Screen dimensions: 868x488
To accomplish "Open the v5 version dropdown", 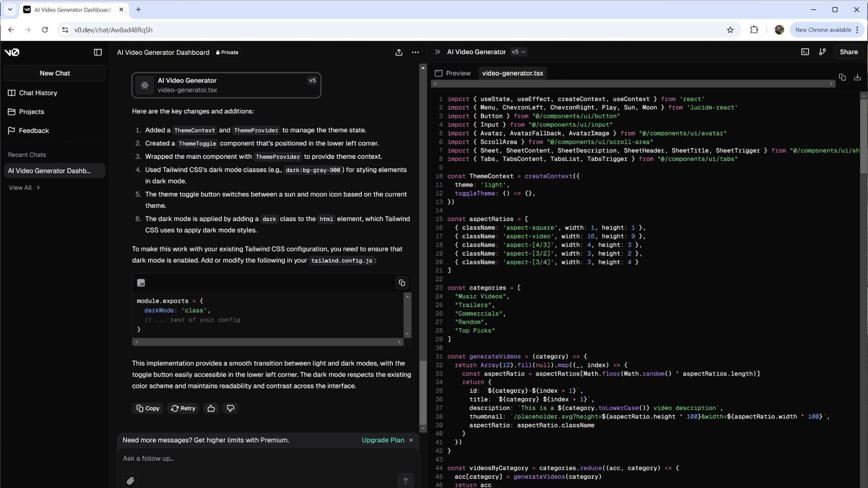I will click(519, 52).
